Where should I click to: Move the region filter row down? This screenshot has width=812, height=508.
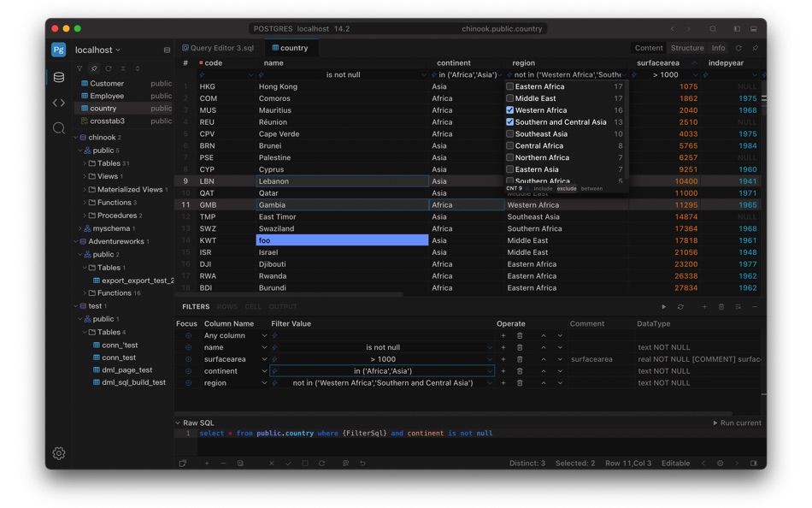point(560,383)
